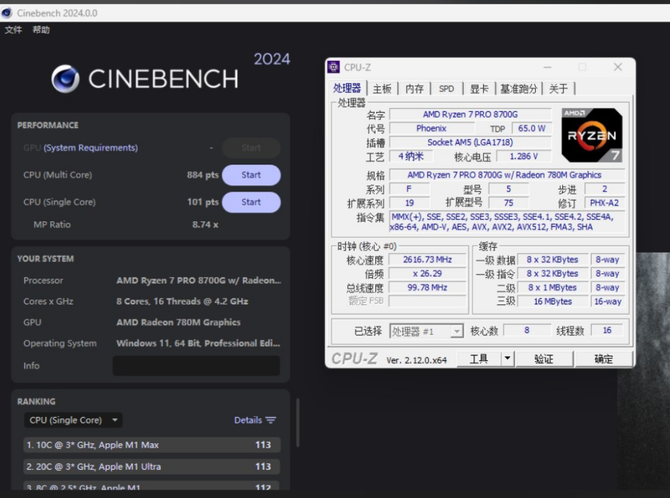670x498 pixels.
Task: Click the AMD Ryzen 7 logo badge
Action: 592,135
